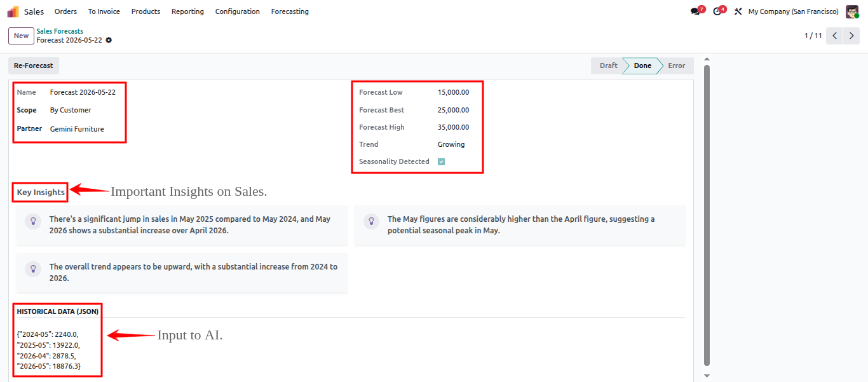Click the Forecast High value 35,000.00

pyautogui.click(x=454, y=127)
